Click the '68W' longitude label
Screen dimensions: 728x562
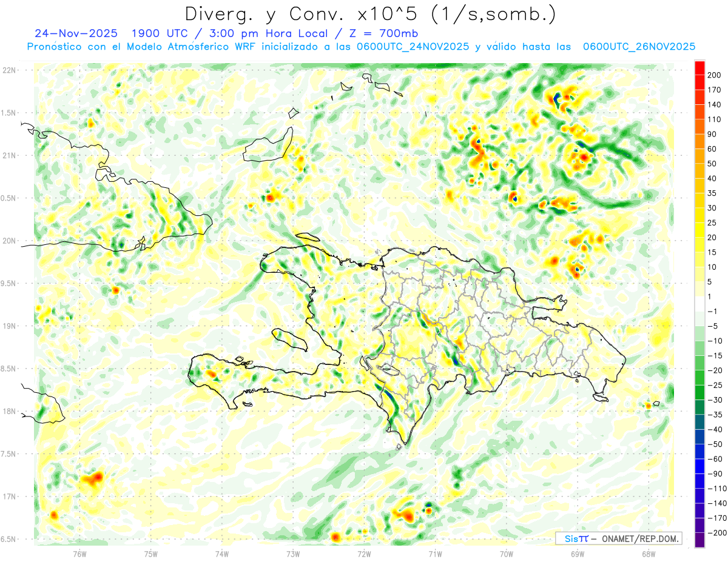(x=649, y=554)
